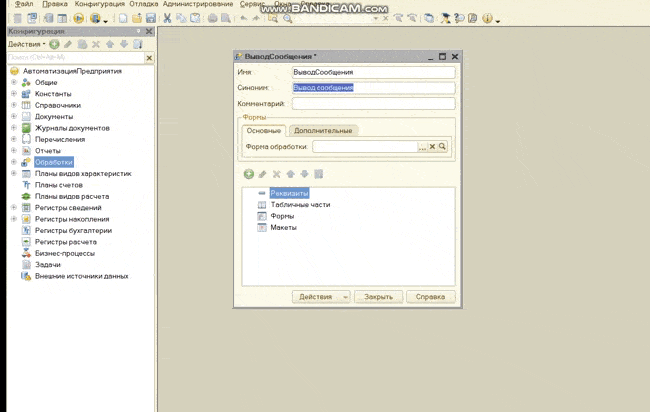
Task: Add element with dialog's green plus icon
Action: [x=249, y=174]
